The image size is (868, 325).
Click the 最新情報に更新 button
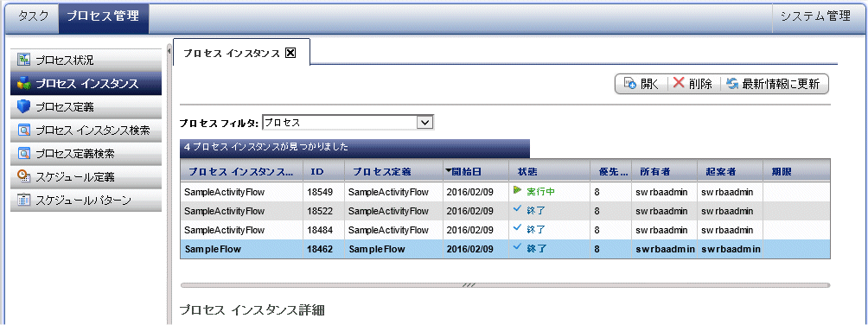(775, 84)
